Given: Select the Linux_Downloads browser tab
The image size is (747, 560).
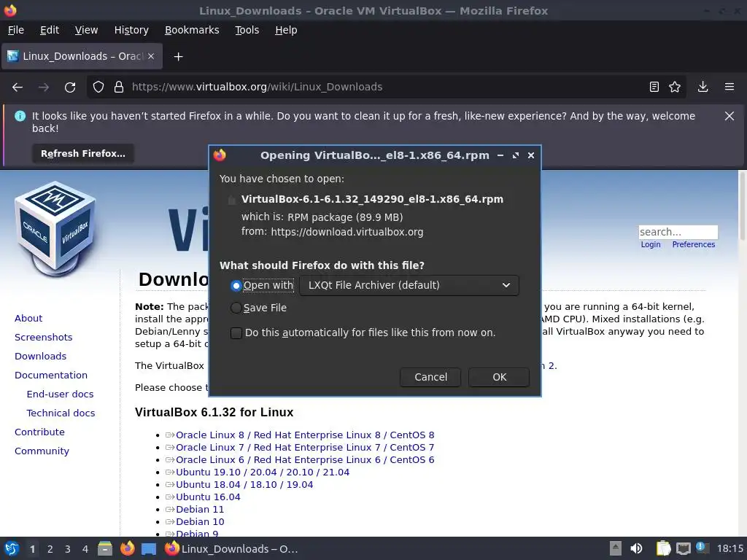Looking at the screenshot, I should tap(82, 56).
